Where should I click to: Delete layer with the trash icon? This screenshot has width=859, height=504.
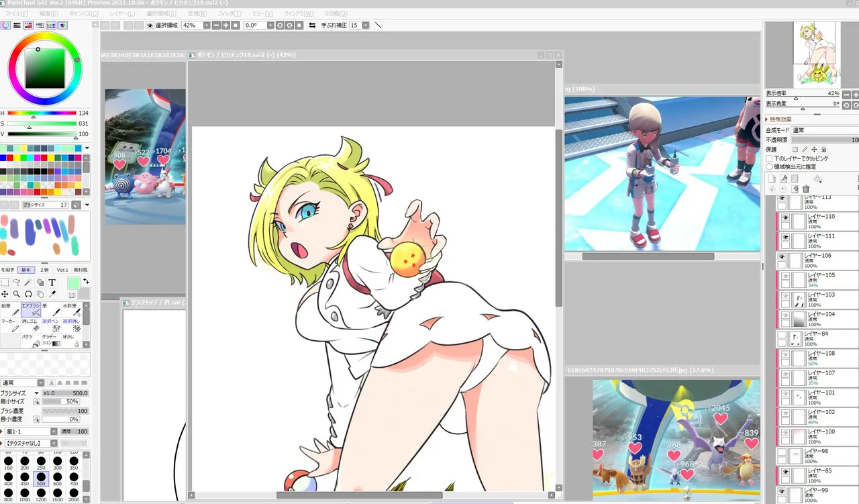click(806, 189)
